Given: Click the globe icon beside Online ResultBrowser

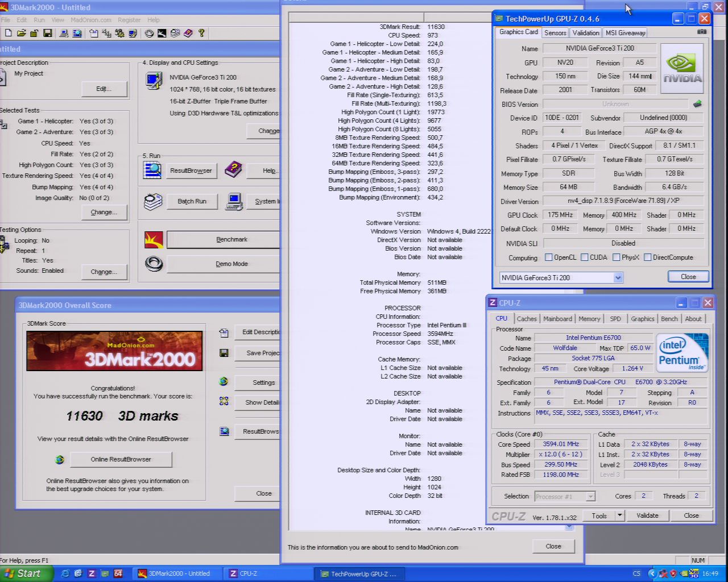Looking at the screenshot, I should coord(60,459).
